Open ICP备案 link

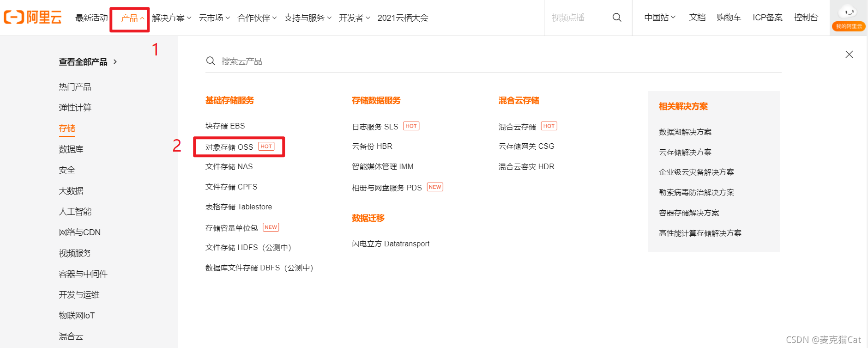[x=767, y=18]
